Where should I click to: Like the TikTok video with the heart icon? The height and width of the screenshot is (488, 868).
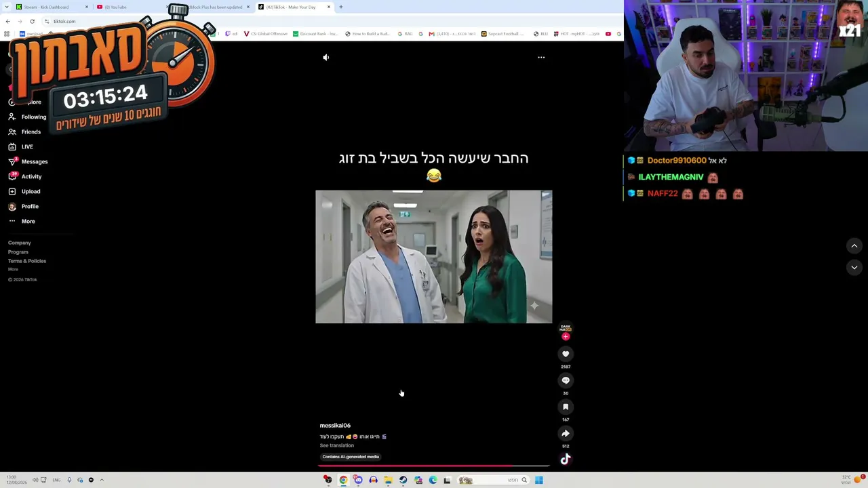point(566,354)
